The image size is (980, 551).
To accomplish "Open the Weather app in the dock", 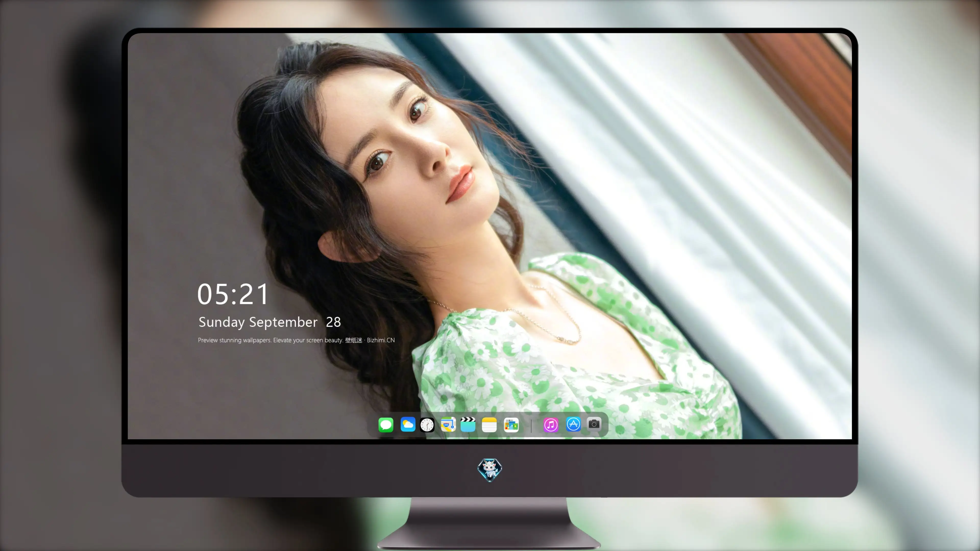I will coord(408,424).
